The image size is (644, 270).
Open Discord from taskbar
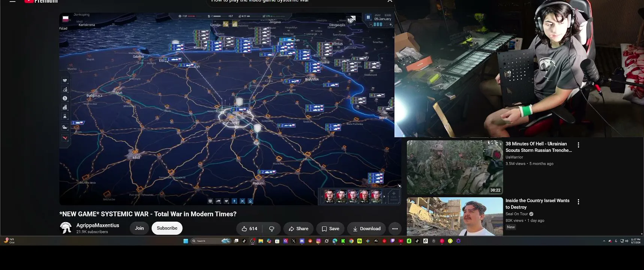[x=302, y=241]
